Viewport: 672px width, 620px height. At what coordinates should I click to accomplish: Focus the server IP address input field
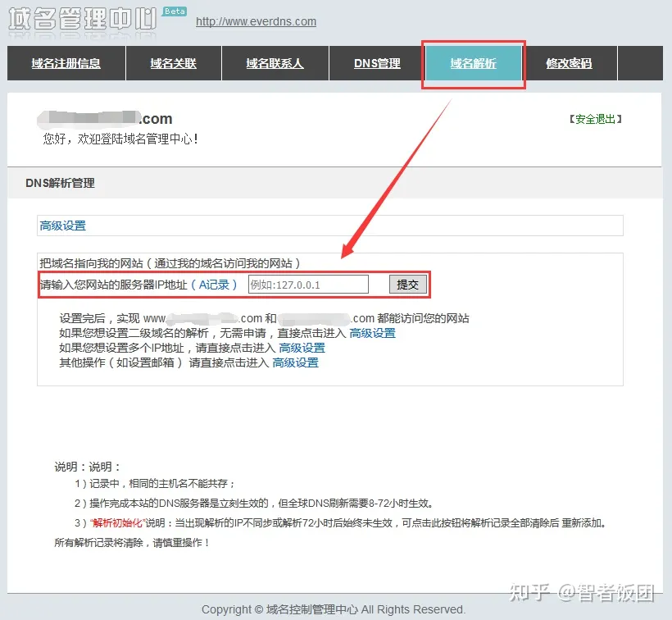pos(307,285)
